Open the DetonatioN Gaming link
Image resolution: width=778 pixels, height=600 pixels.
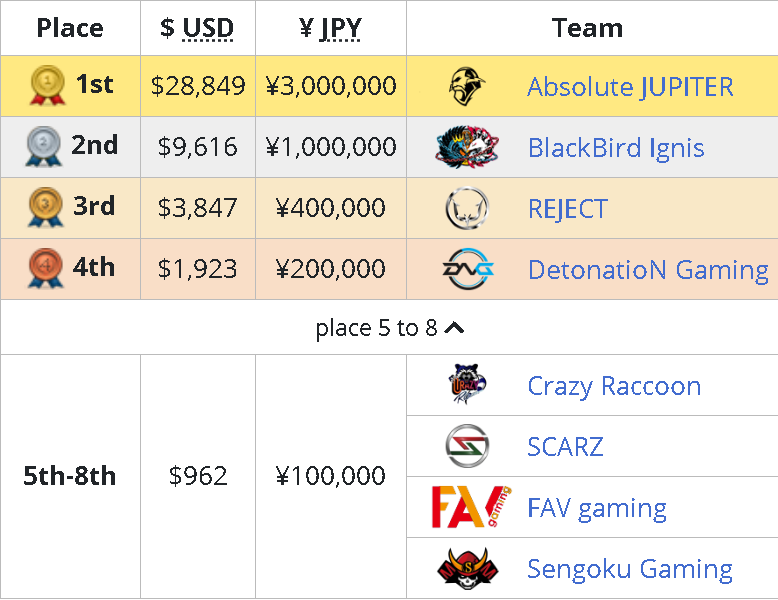[x=648, y=269]
